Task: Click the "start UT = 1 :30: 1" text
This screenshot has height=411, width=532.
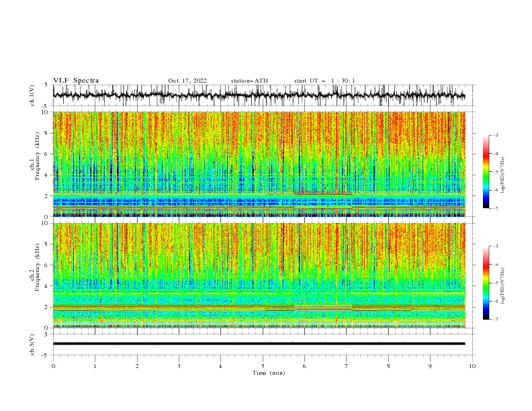Action: click(x=324, y=81)
